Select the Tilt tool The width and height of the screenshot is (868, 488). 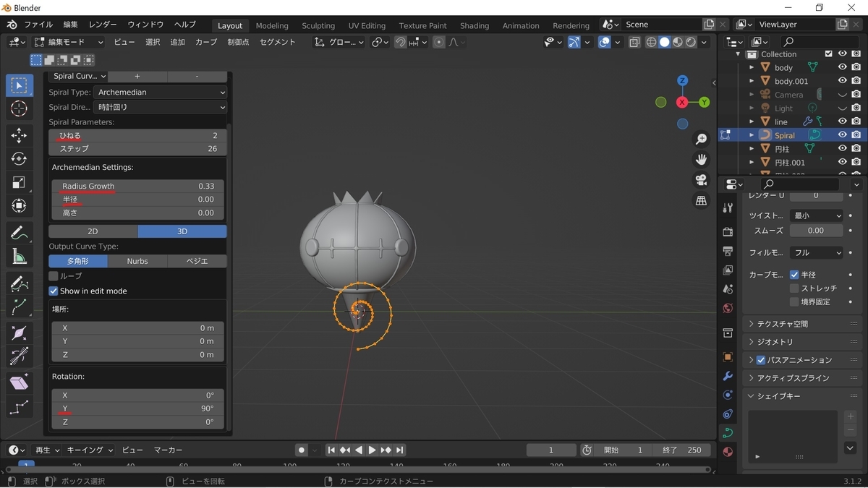tap(19, 356)
